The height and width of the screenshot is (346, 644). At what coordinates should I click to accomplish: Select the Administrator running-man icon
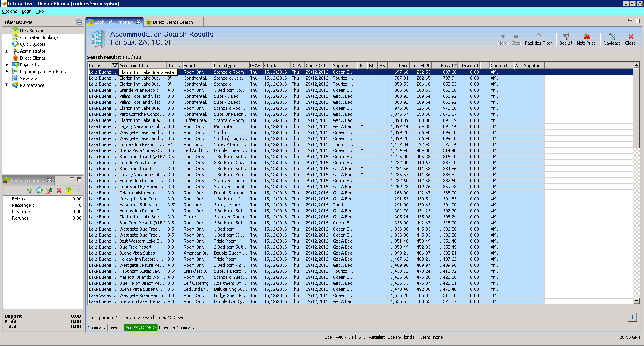click(15, 51)
